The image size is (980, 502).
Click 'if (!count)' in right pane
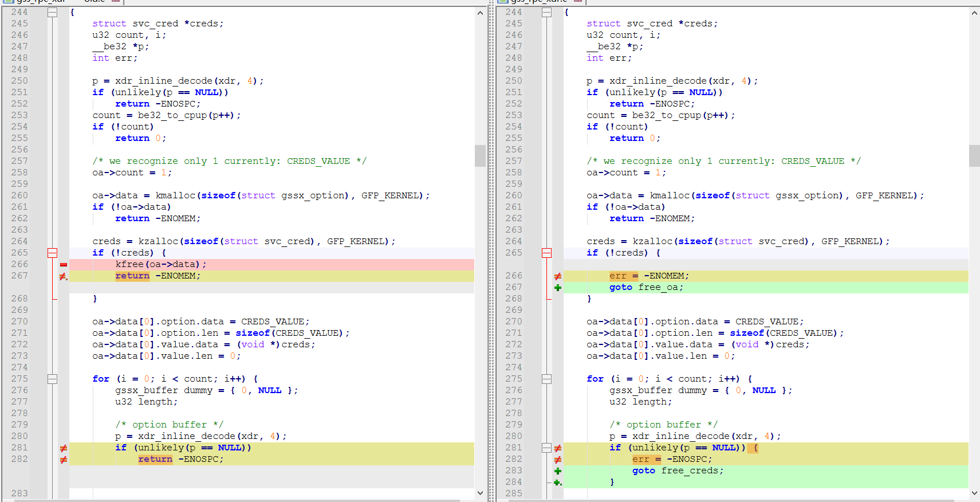[617, 127]
